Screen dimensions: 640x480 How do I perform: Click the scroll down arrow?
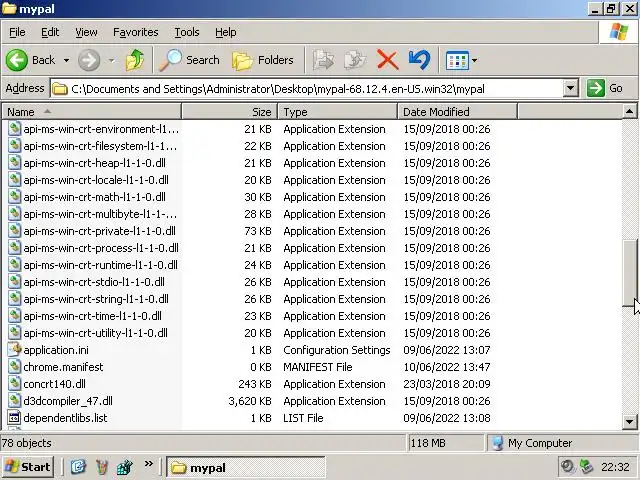click(629, 422)
